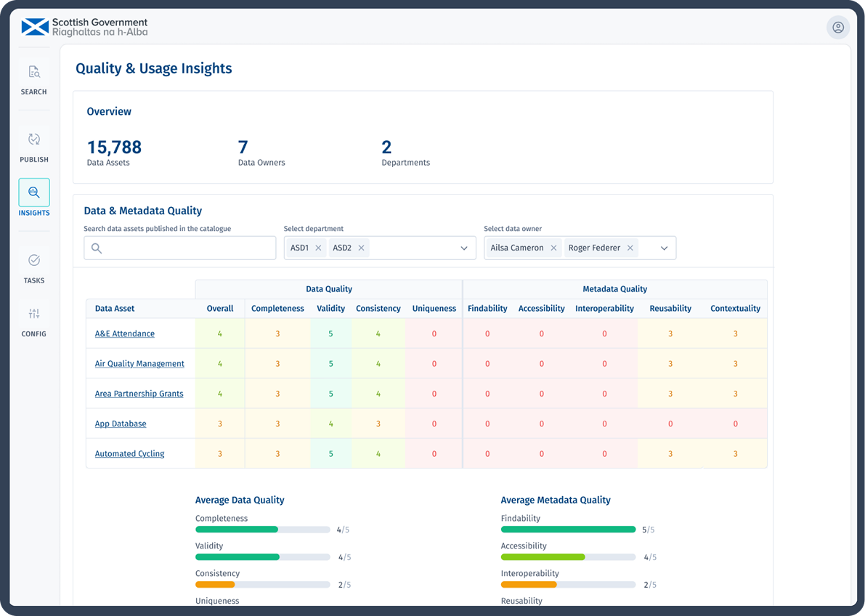Expand the Select department dropdown
This screenshot has height=616, width=865.
tap(464, 248)
